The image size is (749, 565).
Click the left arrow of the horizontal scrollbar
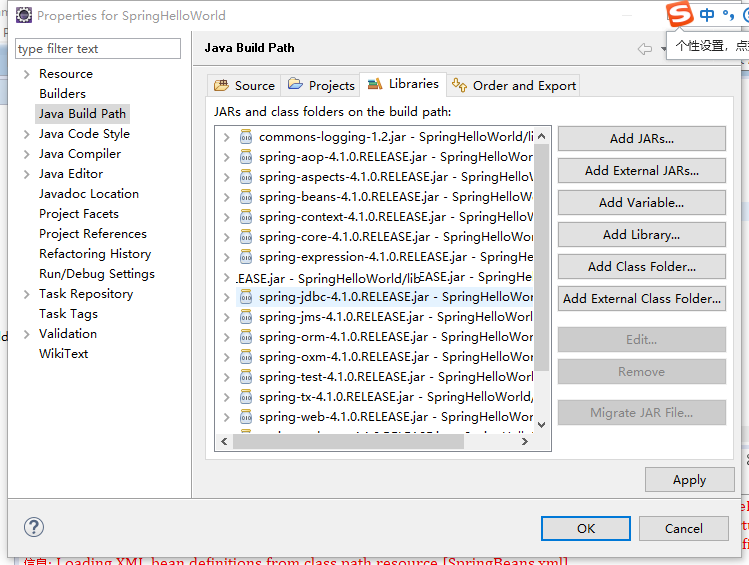click(x=224, y=442)
